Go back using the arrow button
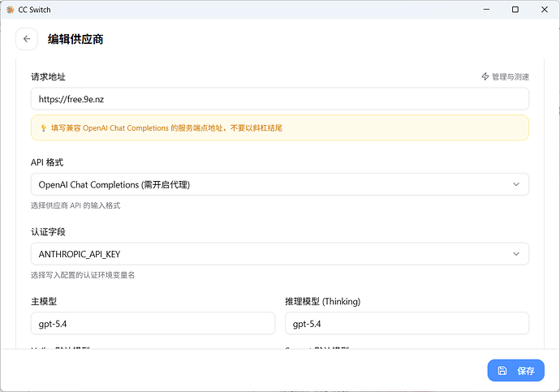Viewport: 560px width, 392px height. pos(27,39)
